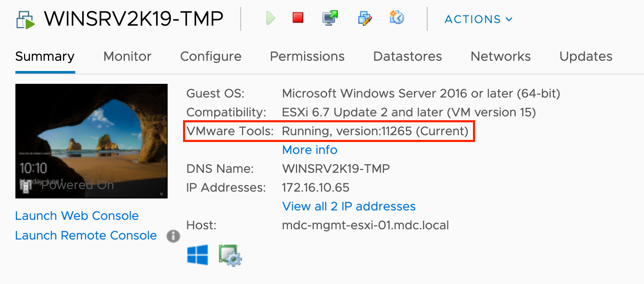The image size is (644, 284).
Task: Click the Compatibility ESXi 6.7 value
Action: pos(409,112)
